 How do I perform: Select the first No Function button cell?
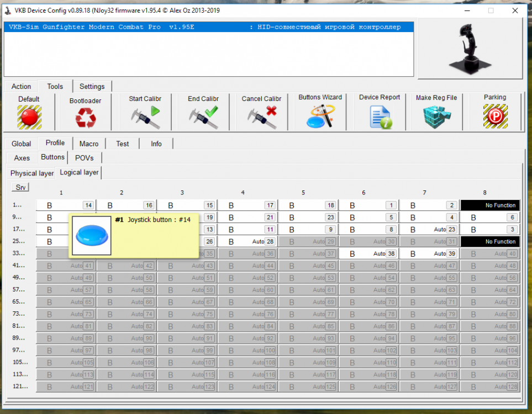[x=490, y=205]
